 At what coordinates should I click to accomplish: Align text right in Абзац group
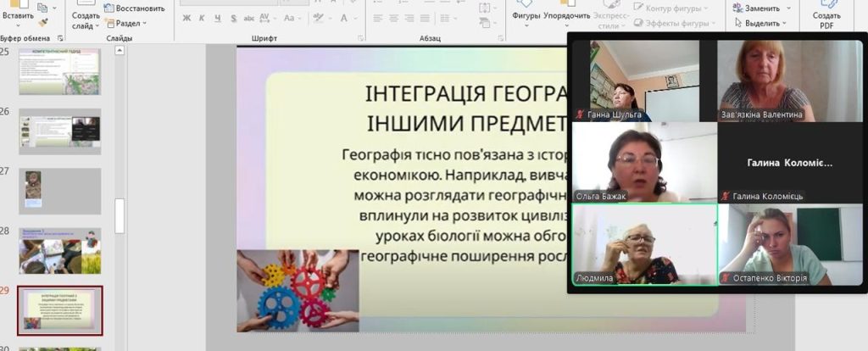pos(409,19)
